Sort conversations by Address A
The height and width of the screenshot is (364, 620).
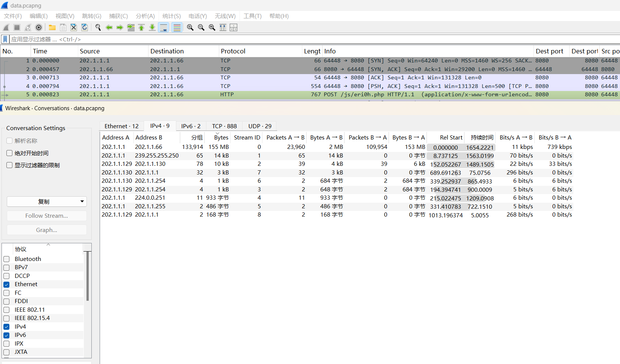coord(116,137)
